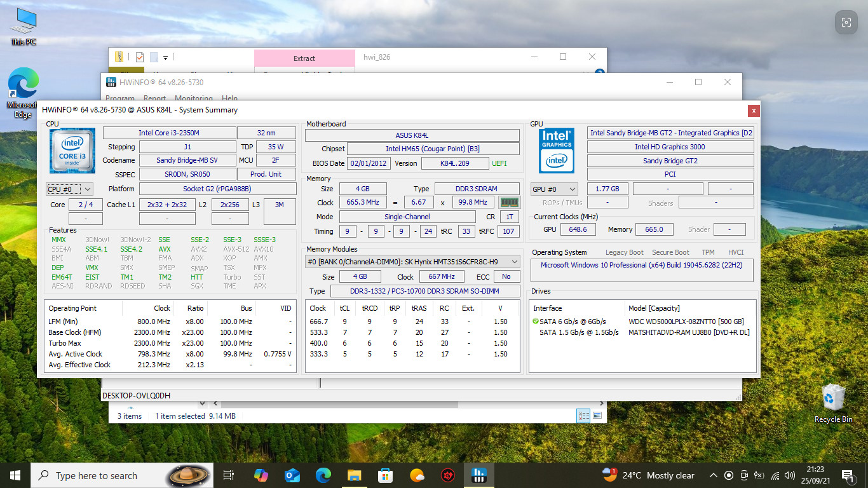868x488 pixels.
Task: Click the Socket G2 (rPGA988B) platform field
Action: pyautogui.click(x=217, y=189)
